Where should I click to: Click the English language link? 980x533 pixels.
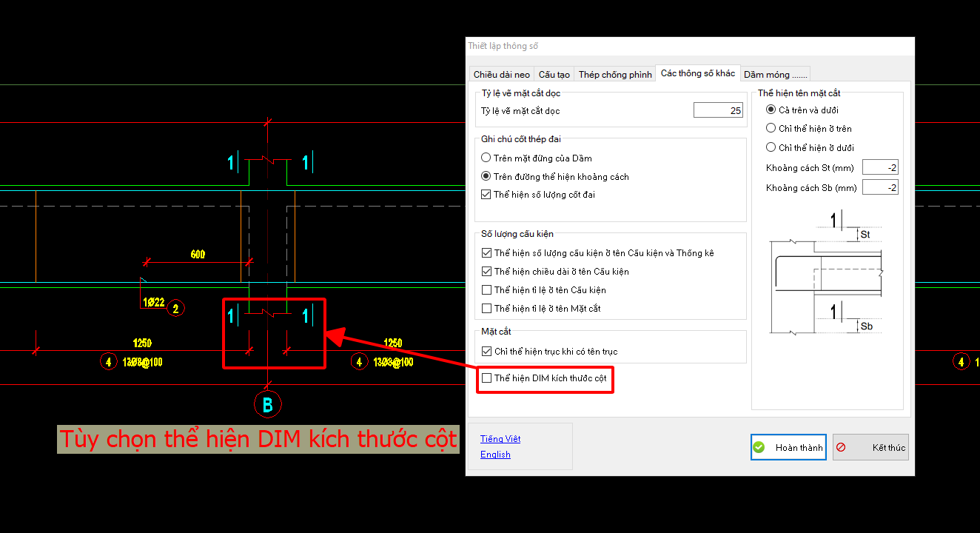495,455
